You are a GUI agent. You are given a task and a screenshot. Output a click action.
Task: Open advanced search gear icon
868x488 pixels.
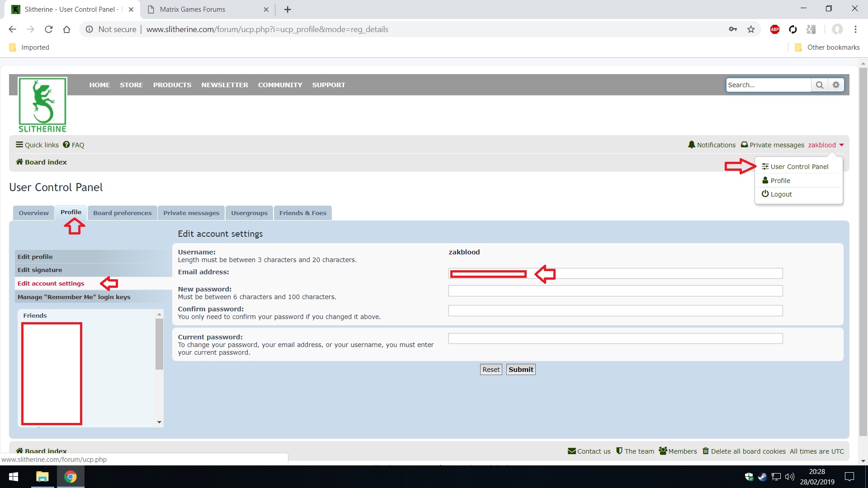point(836,85)
